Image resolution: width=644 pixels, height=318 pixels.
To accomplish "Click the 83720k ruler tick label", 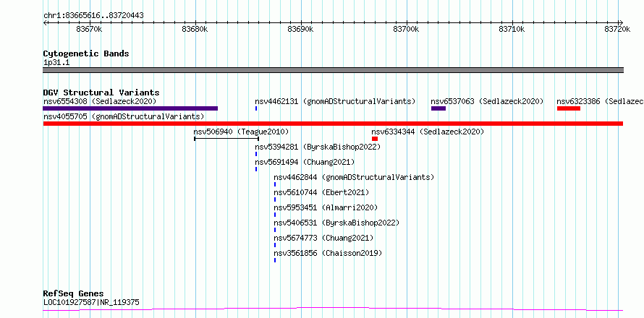I will click(617, 29).
